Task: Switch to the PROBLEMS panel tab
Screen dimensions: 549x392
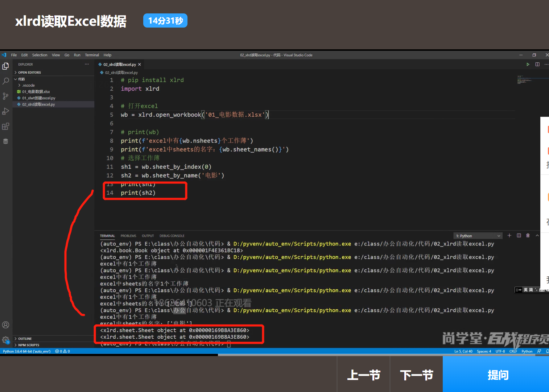Action: [128, 236]
